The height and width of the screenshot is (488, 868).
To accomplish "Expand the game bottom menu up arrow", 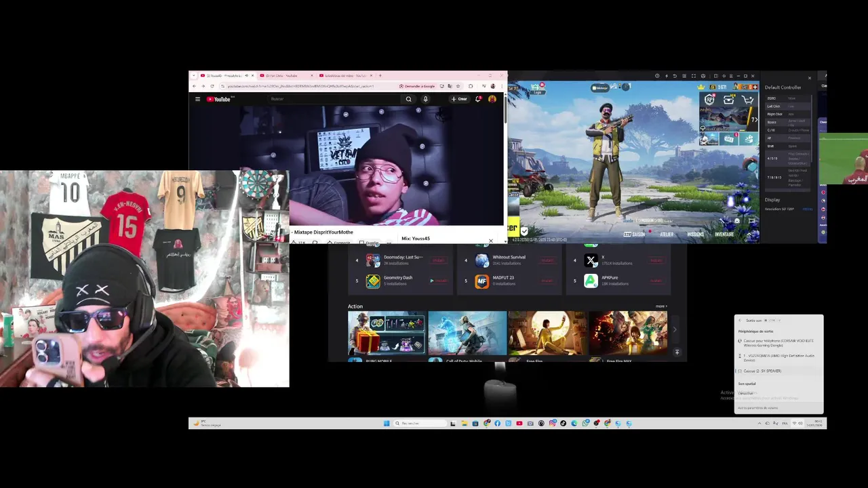I will (751, 234).
